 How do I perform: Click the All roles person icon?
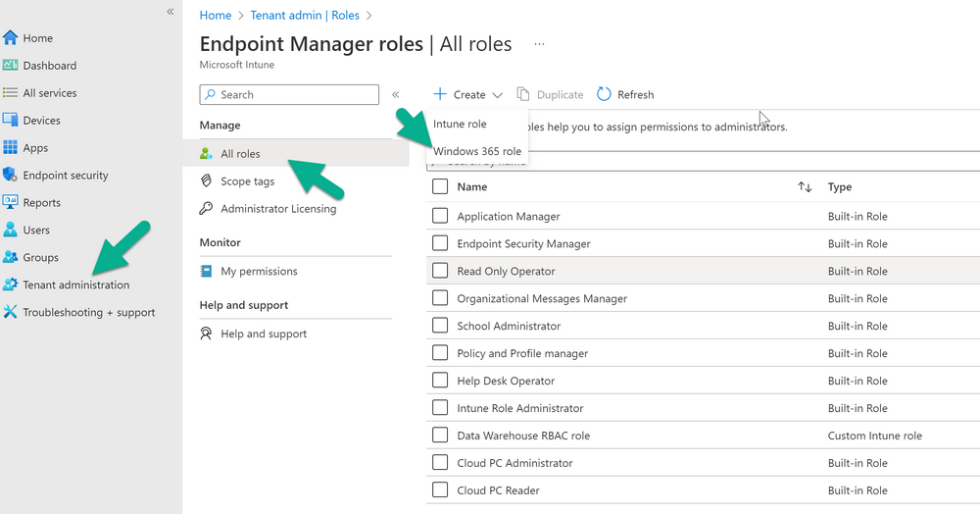point(206,153)
